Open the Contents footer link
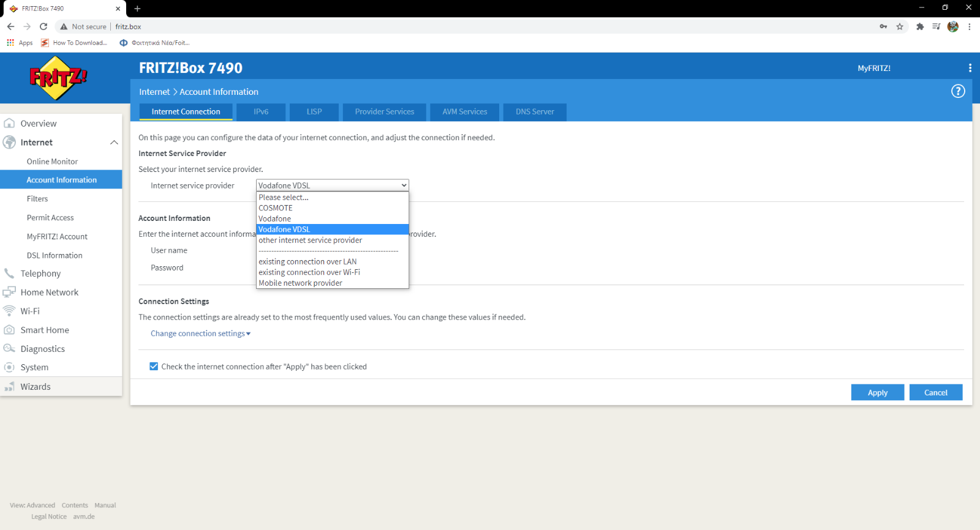 (x=75, y=506)
